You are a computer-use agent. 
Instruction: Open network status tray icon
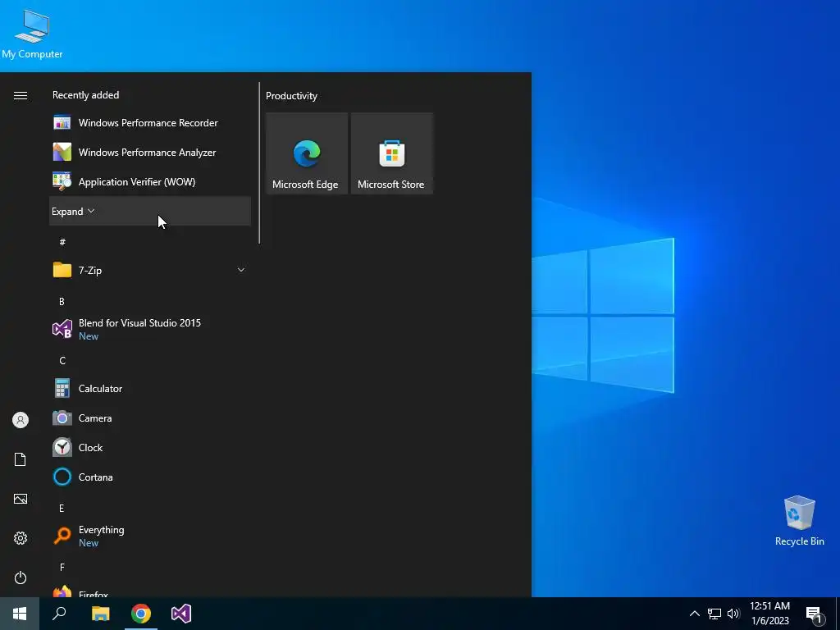click(714, 614)
